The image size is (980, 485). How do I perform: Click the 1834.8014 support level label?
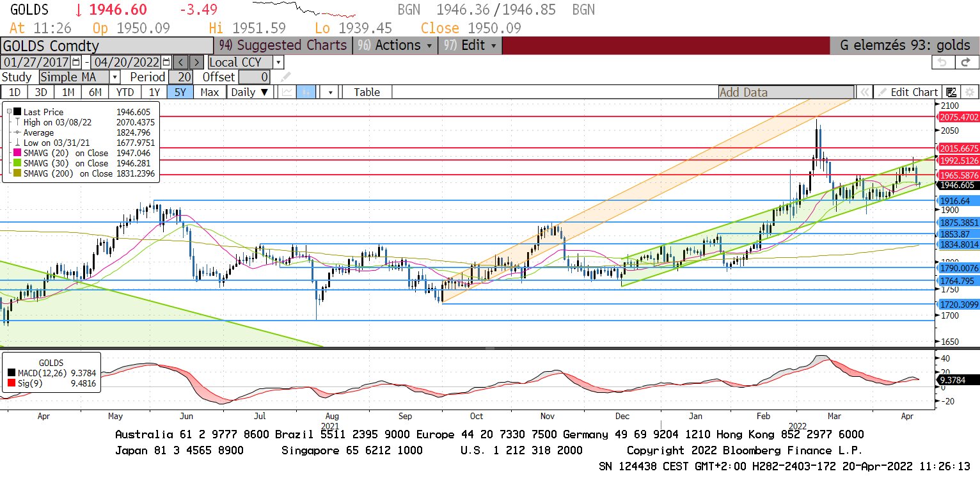tap(958, 244)
